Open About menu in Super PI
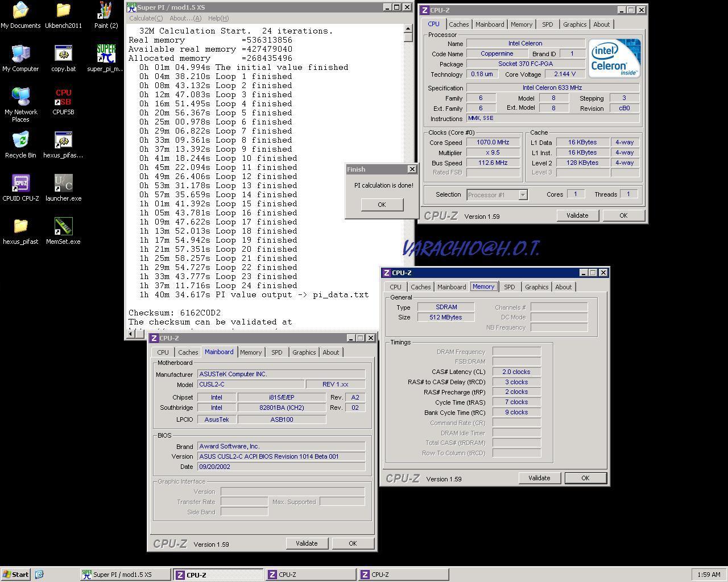The width and height of the screenshot is (728, 582). tap(185, 18)
